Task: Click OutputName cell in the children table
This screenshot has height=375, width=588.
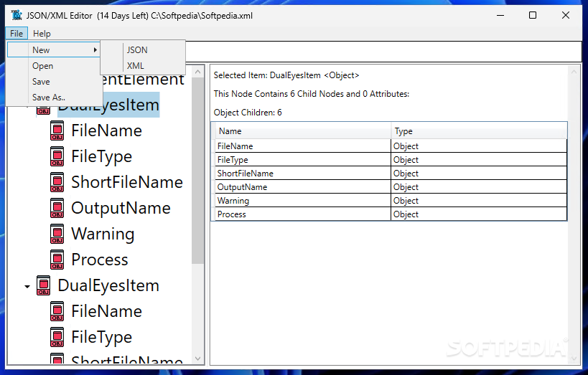Action: click(303, 187)
